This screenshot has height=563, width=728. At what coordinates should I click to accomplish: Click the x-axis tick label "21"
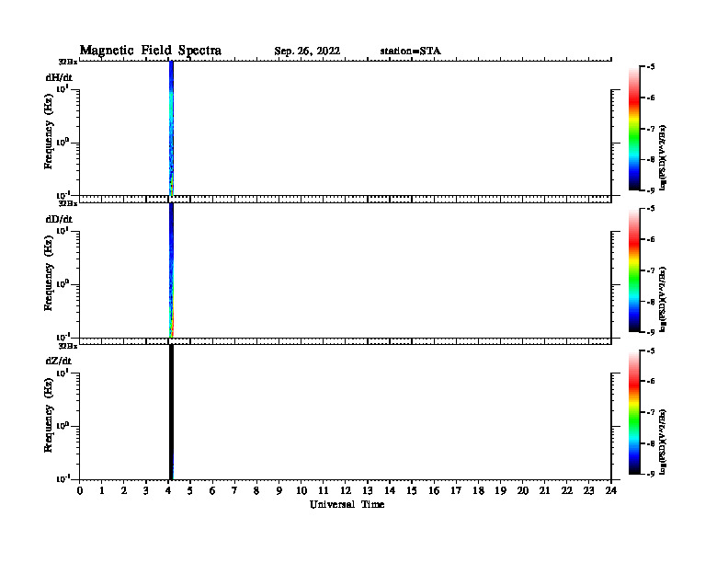544,491
